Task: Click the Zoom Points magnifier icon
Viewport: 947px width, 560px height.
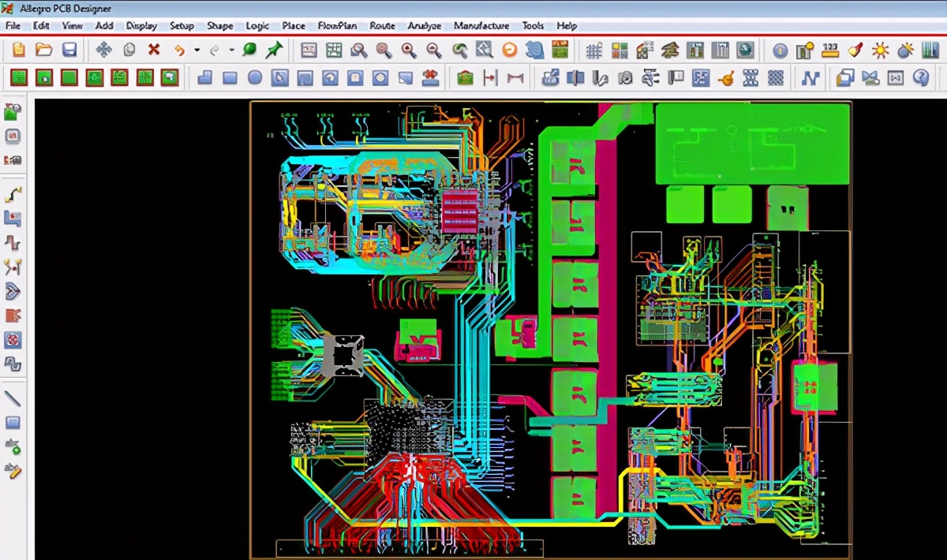Action: 359,50
